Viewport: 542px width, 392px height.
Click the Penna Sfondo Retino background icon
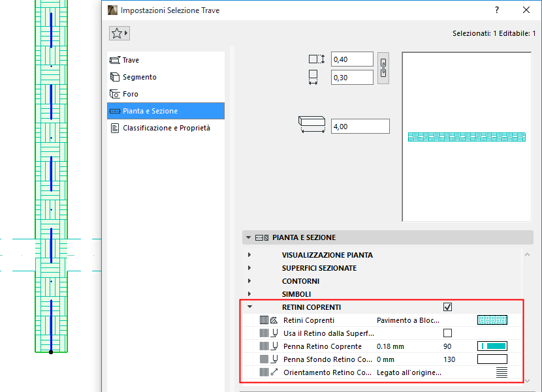[268, 359]
